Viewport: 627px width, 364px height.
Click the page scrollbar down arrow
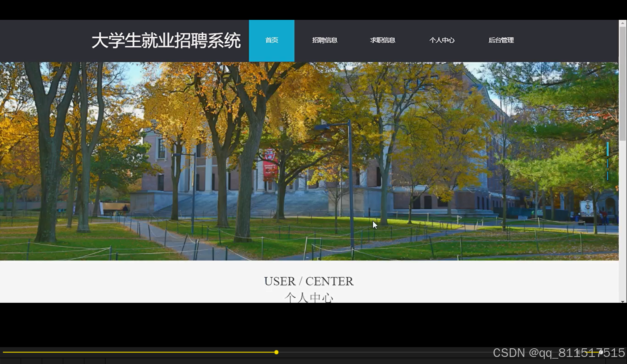622,301
